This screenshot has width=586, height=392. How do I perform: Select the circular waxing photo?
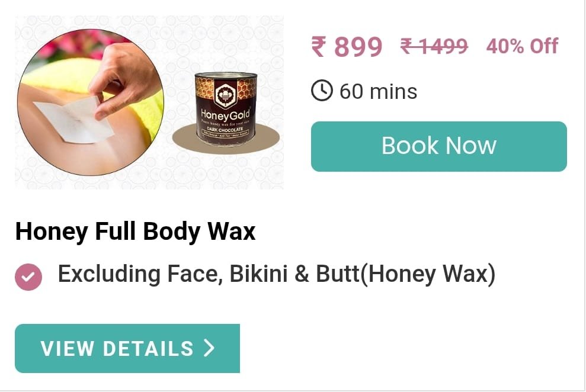pyautogui.click(x=91, y=102)
